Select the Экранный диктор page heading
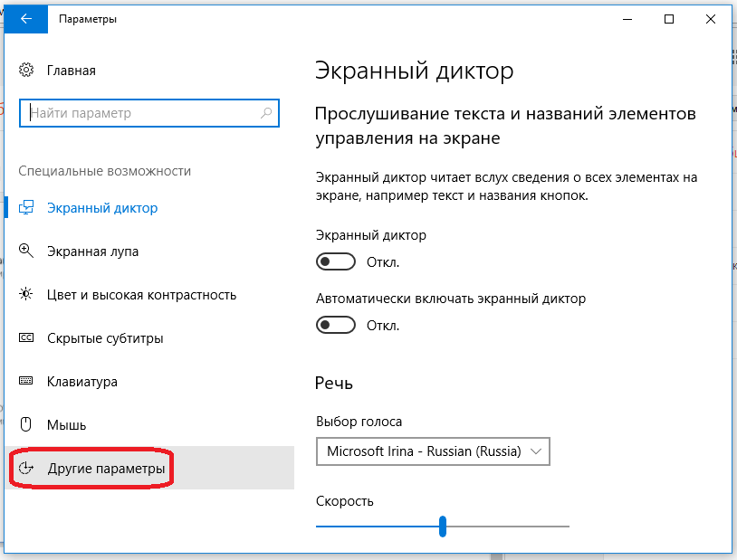 click(414, 71)
